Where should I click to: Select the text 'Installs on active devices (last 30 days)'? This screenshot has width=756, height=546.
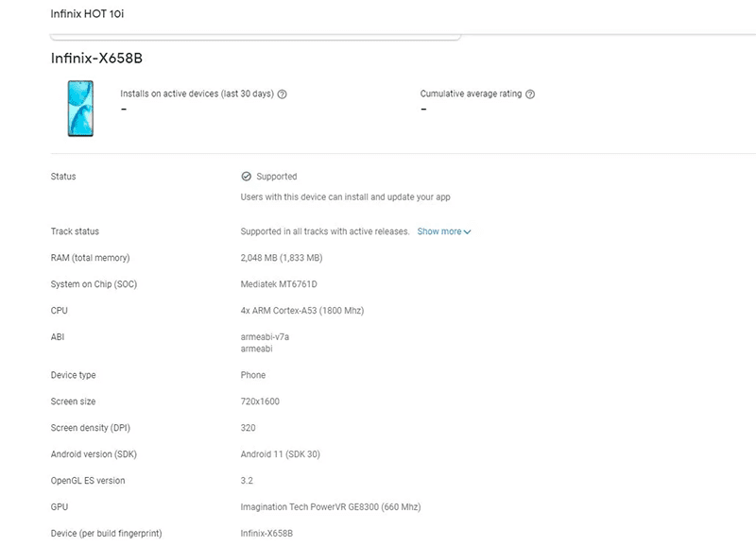197,94
